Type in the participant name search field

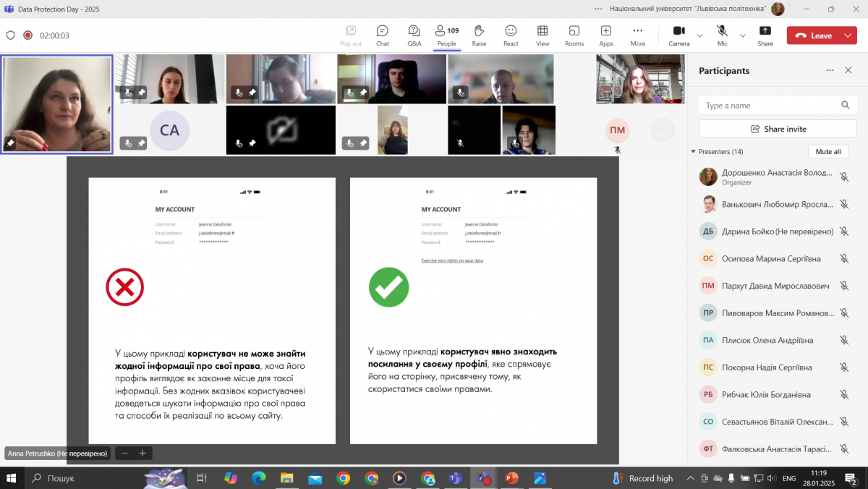point(770,106)
